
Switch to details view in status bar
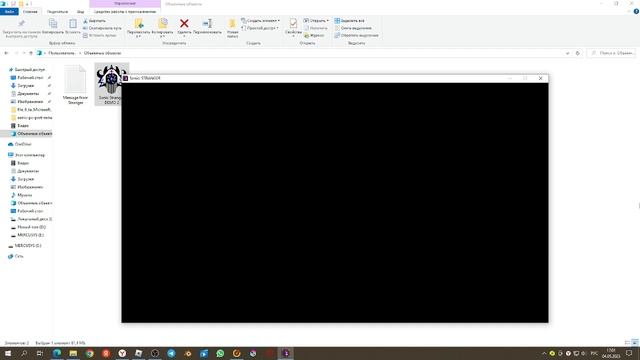click(628, 343)
